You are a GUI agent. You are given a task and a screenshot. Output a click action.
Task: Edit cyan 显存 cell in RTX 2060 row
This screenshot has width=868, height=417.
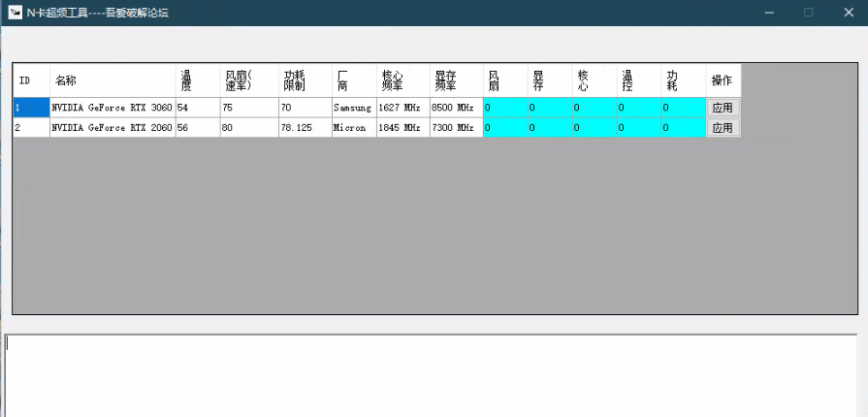[550, 128]
